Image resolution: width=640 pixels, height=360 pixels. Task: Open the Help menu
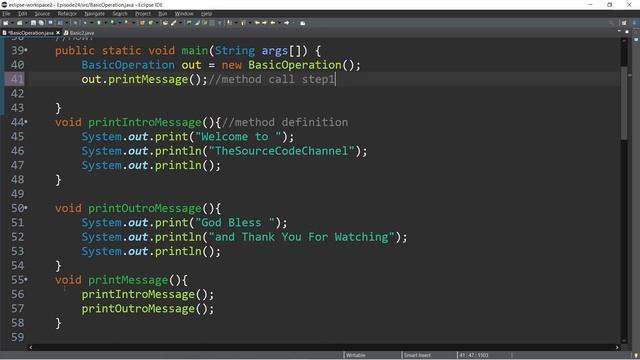(x=206, y=13)
